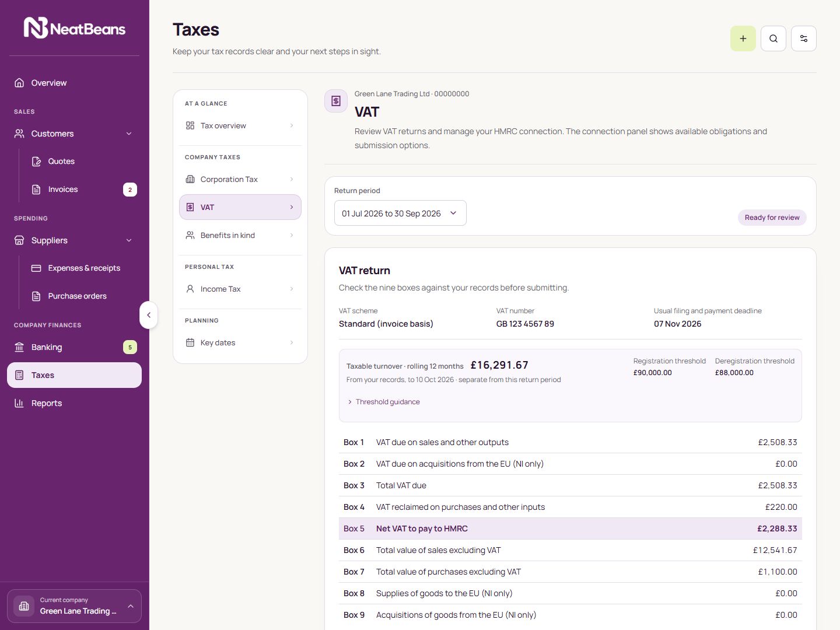Click the Box 1 amount £2,508.33

coord(778,442)
